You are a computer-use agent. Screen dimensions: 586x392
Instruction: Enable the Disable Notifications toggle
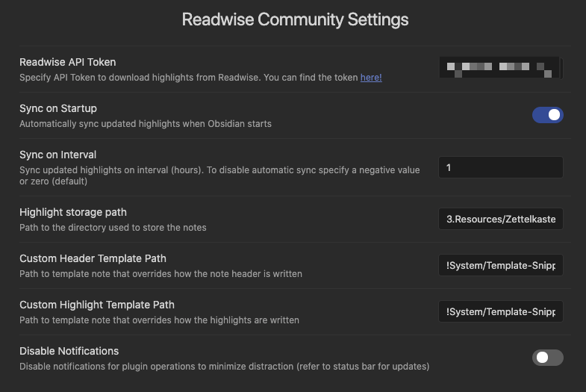547,358
